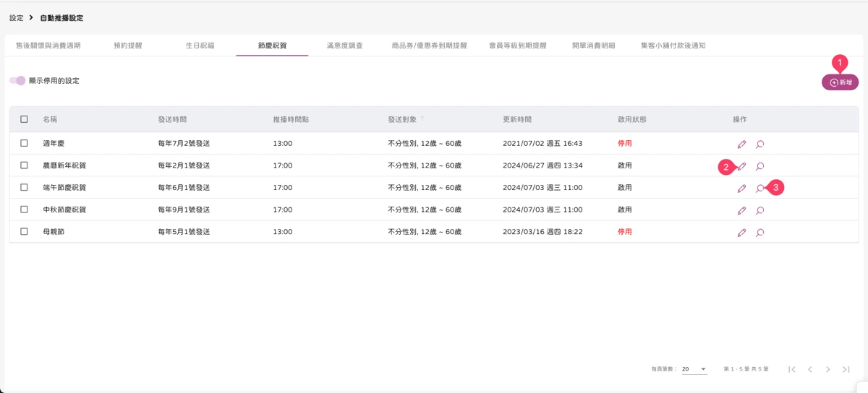Click the 發送對象 column header

click(x=402, y=119)
